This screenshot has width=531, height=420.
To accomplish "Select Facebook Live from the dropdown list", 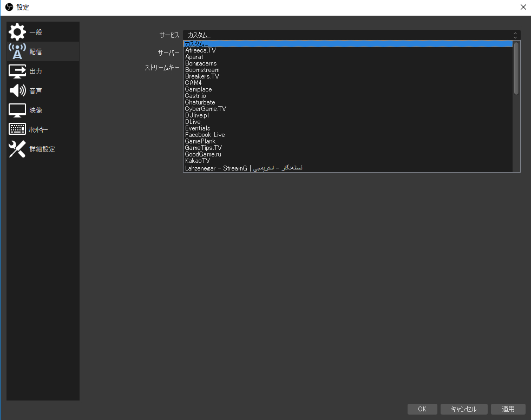I will click(x=205, y=135).
